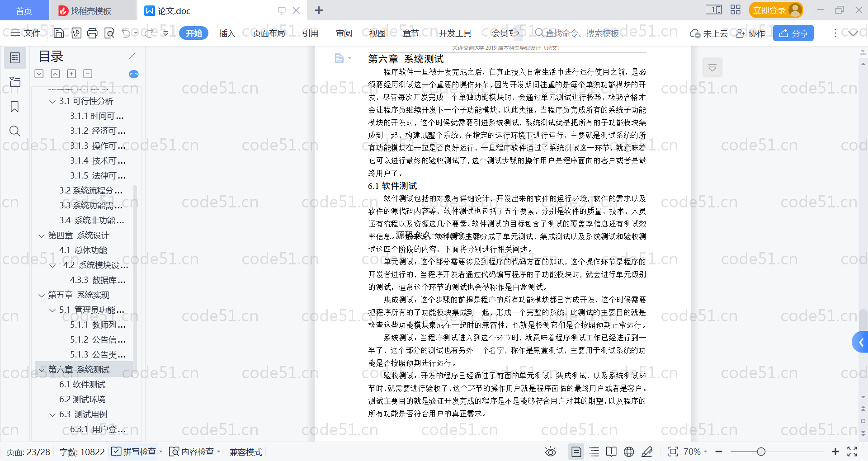Click the new tab plus button
868x461 pixels.
point(319,10)
